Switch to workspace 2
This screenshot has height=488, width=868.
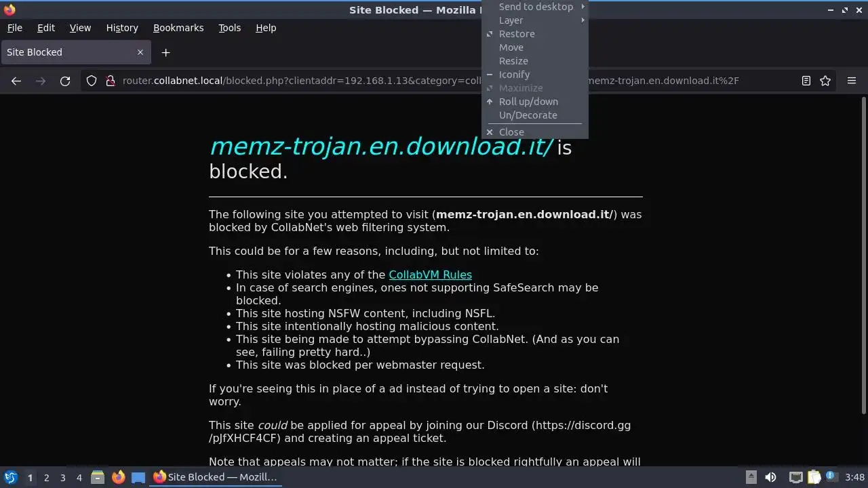point(46,477)
